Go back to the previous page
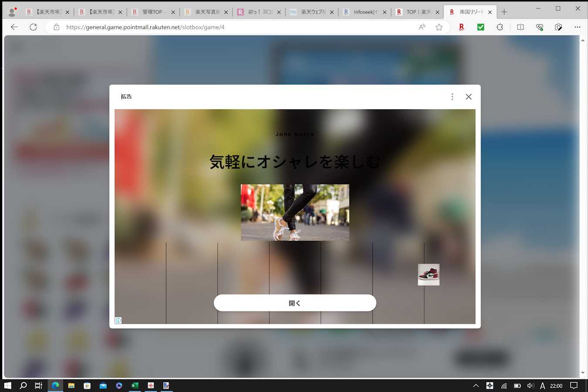The width and height of the screenshot is (588, 392). pos(14,27)
